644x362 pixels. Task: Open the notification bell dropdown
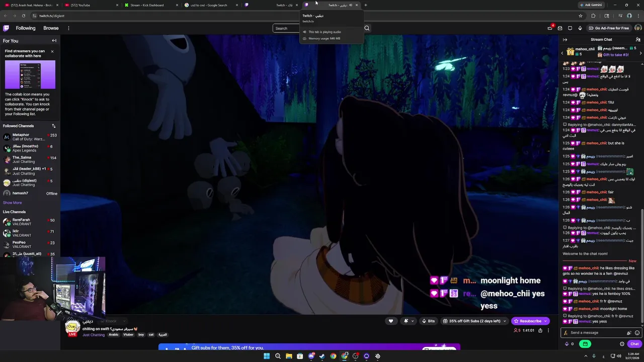pos(409,321)
